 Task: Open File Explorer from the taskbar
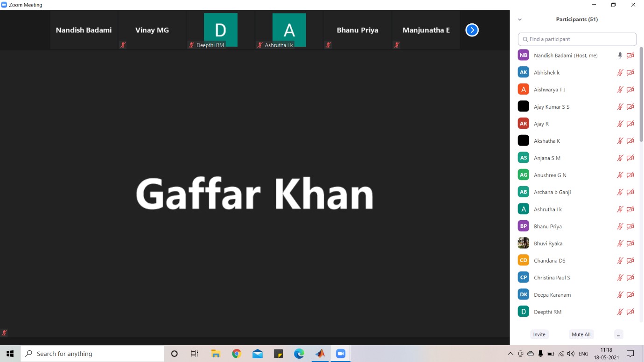click(x=216, y=354)
